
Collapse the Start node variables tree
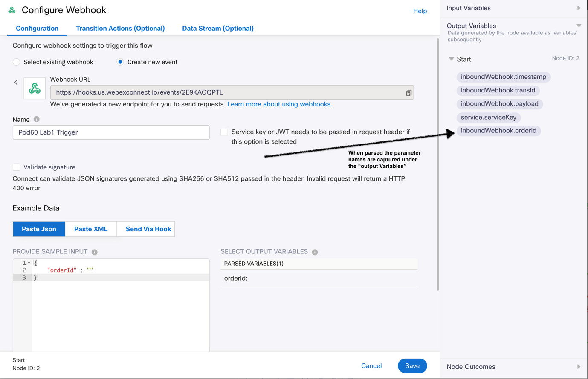451,59
